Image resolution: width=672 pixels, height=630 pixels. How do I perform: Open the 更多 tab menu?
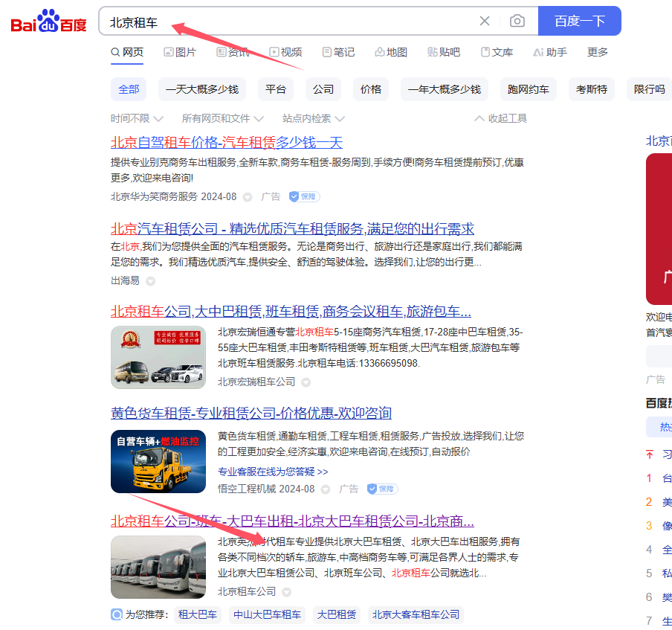point(598,52)
